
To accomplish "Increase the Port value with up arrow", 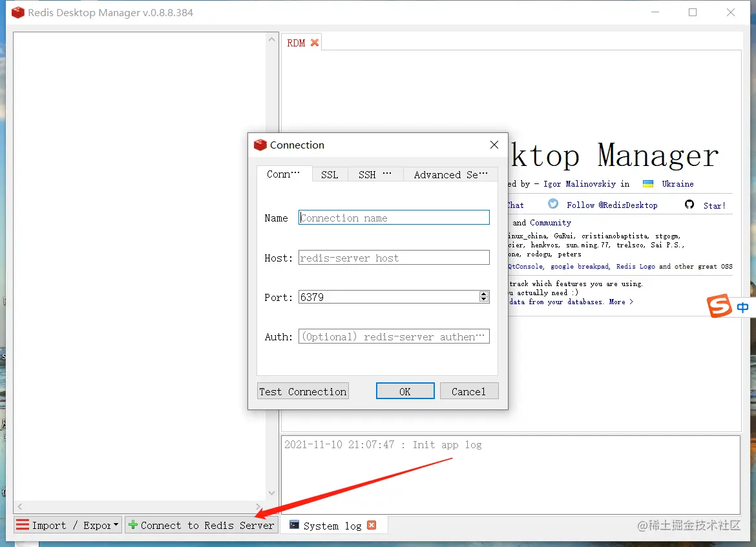I will pos(483,294).
